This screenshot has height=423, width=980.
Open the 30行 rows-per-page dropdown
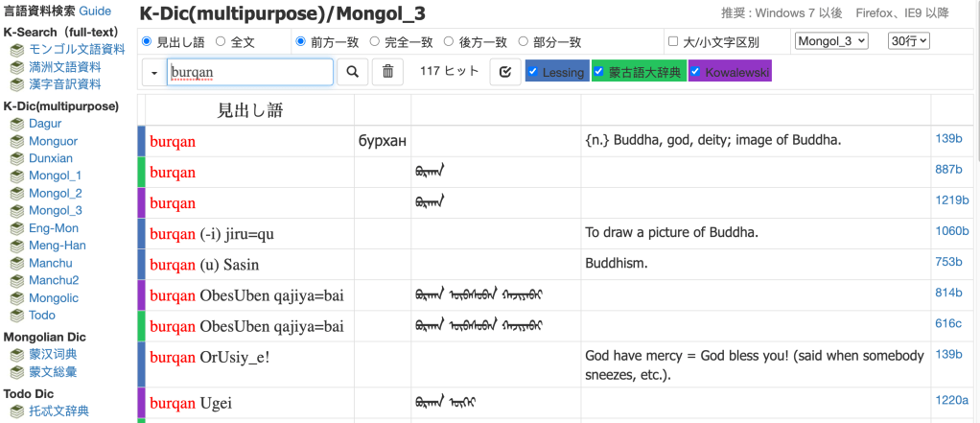[909, 40]
